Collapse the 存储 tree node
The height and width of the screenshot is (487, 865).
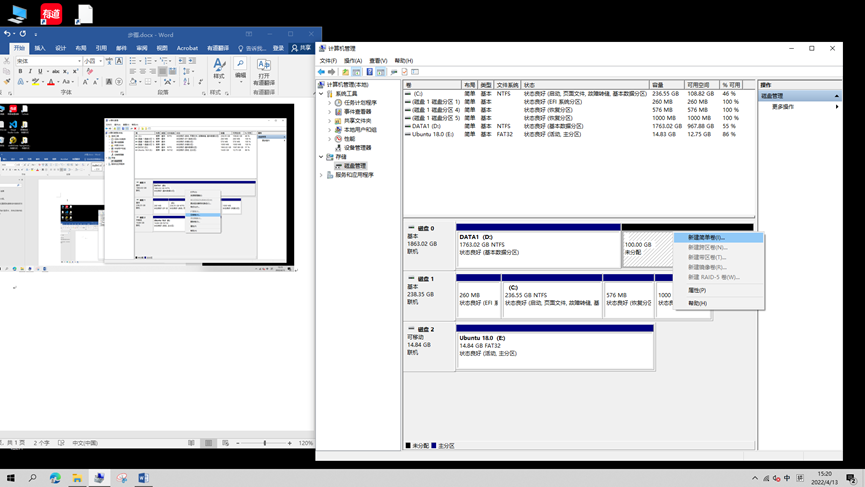[322, 157]
